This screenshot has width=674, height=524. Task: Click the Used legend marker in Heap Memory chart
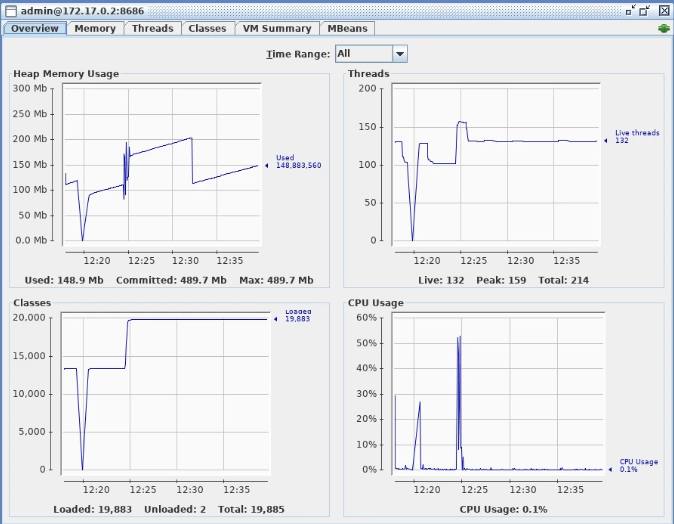click(267, 165)
